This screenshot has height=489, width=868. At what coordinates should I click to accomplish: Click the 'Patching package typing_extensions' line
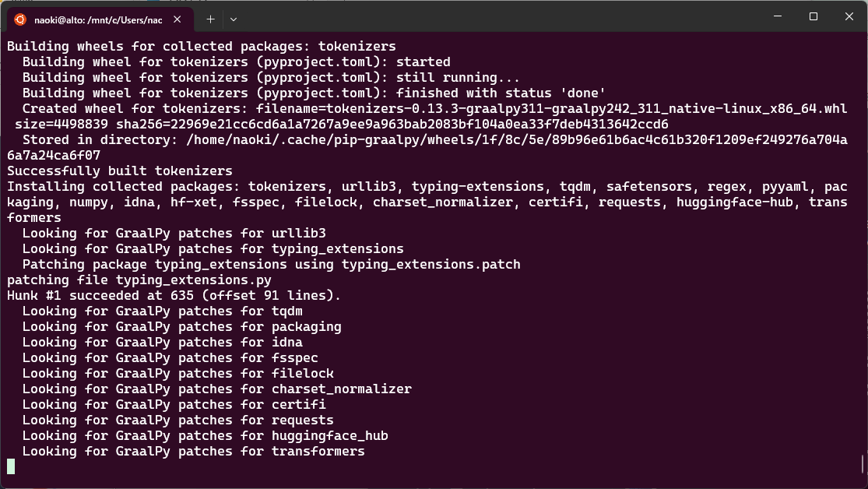pos(271,264)
